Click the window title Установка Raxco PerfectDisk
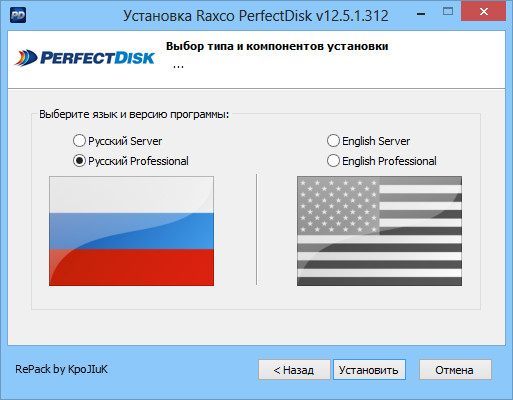The width and height of the screenshot is (513, 400). click(256, 16)
